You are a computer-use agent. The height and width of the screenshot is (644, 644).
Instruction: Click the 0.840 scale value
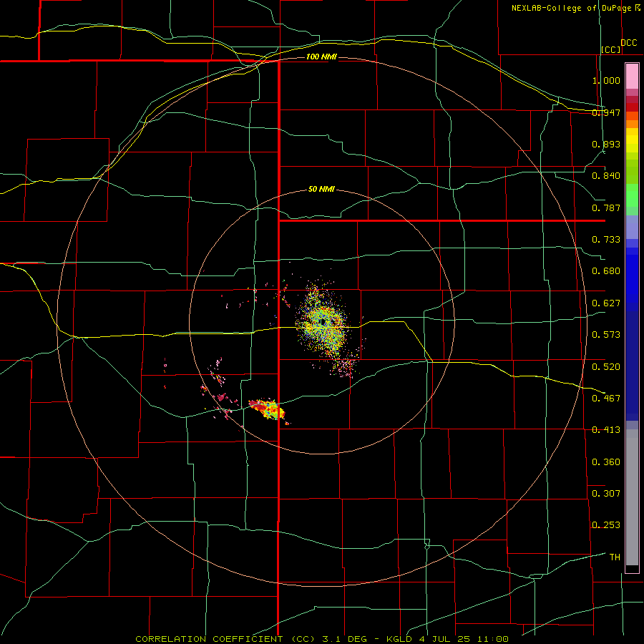606,176
